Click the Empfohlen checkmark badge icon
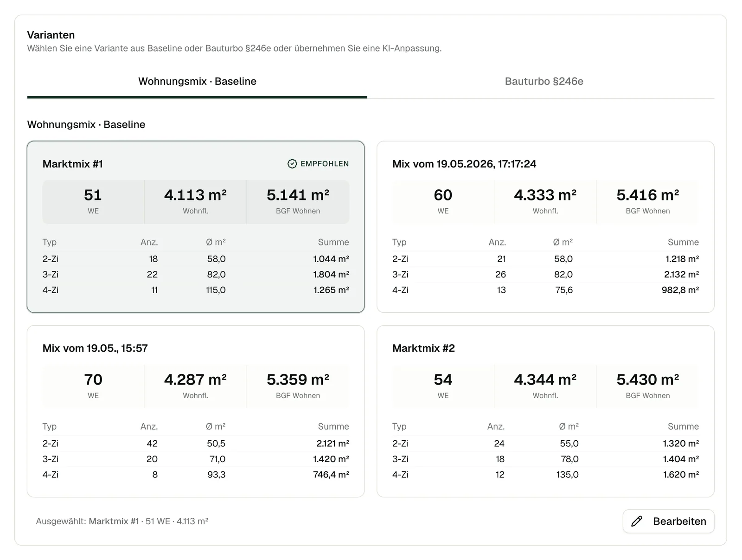The width and height of the screenshot is (742, 560). point(292,164)
